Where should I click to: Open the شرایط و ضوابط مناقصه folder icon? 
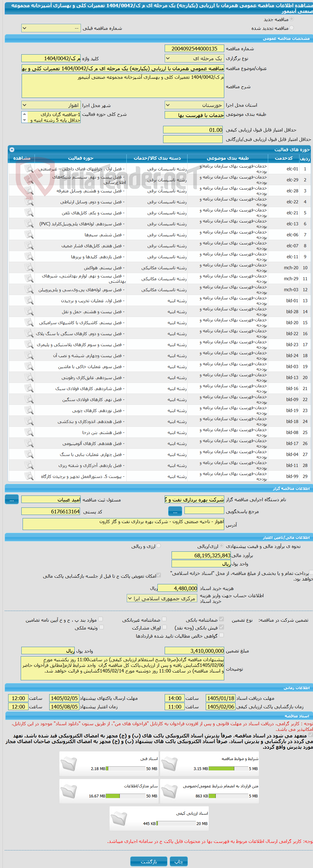[169, 764]
